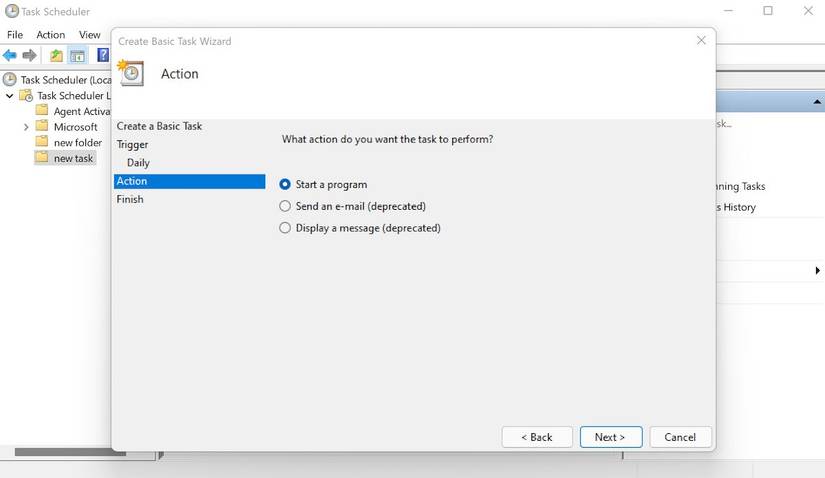Click the horizontal scrollbar under the tree
Viewport: 825px width, 478px height.
coord(60,453)
